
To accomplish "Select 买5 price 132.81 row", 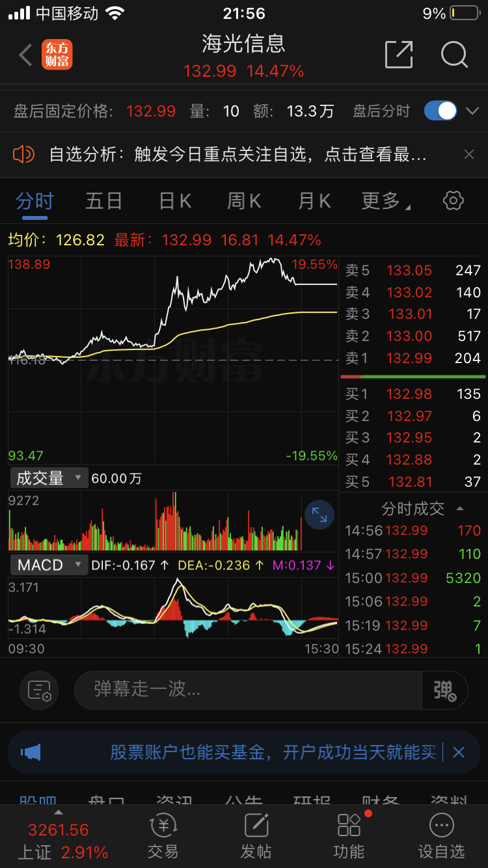I will point(413,481).
